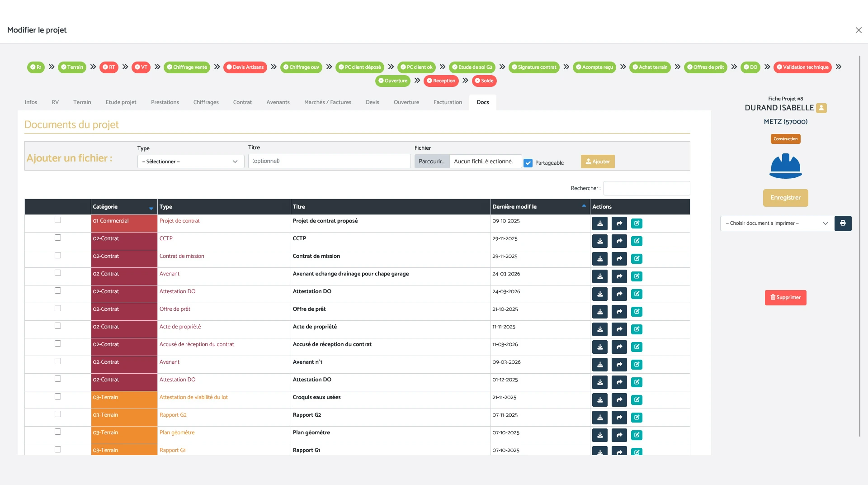Click the Rechercher search field
This screenshot has width=868, height=485.
tap(646, 188)
